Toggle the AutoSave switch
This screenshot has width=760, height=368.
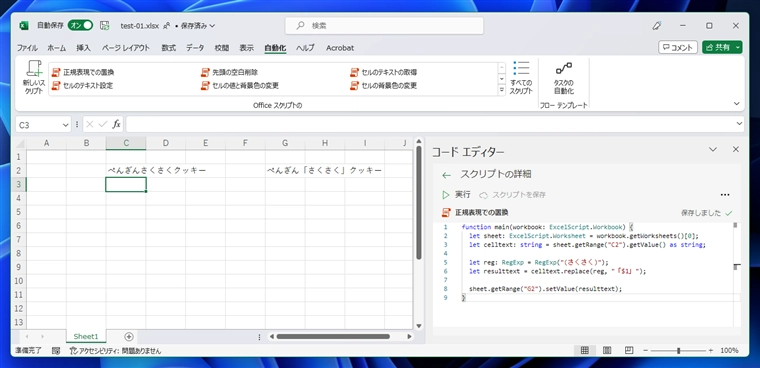[80, 25]
